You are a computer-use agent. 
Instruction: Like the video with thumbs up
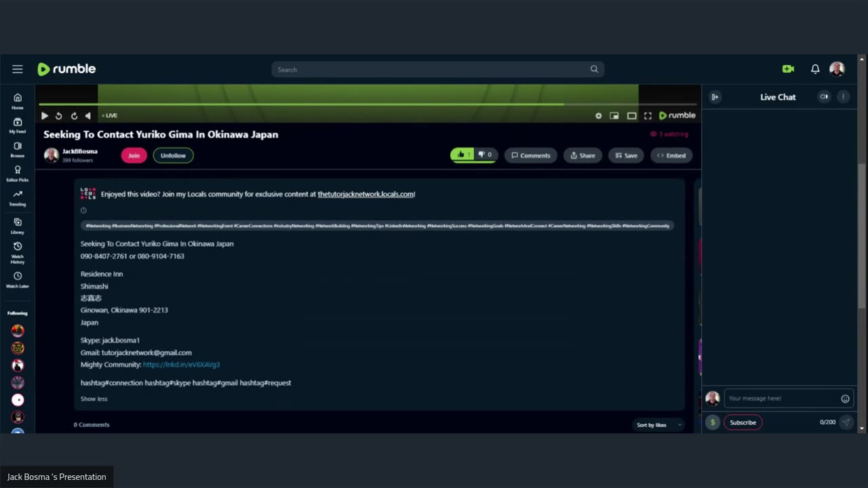[x=462, y=155]
